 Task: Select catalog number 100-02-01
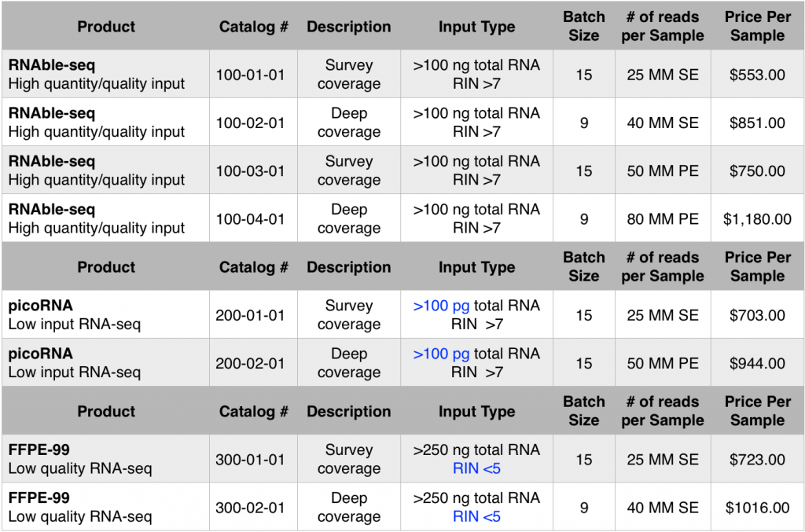[x=250, y=123]
